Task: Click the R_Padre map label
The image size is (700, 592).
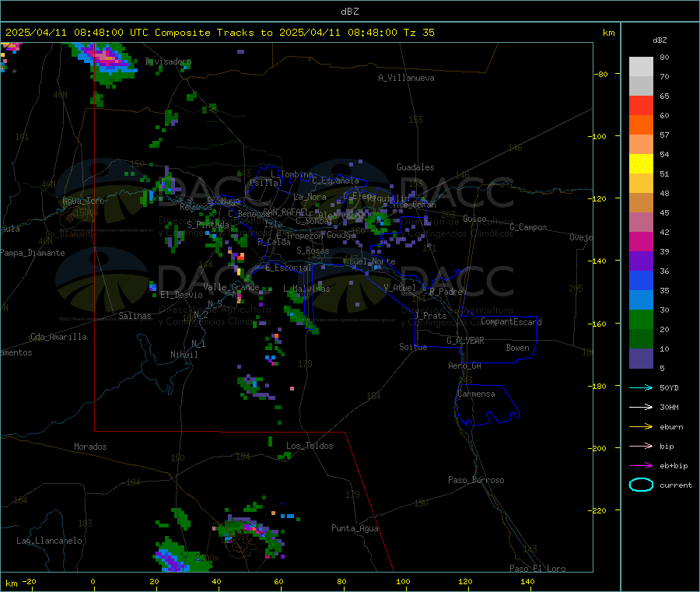Action: pos(446,292)
